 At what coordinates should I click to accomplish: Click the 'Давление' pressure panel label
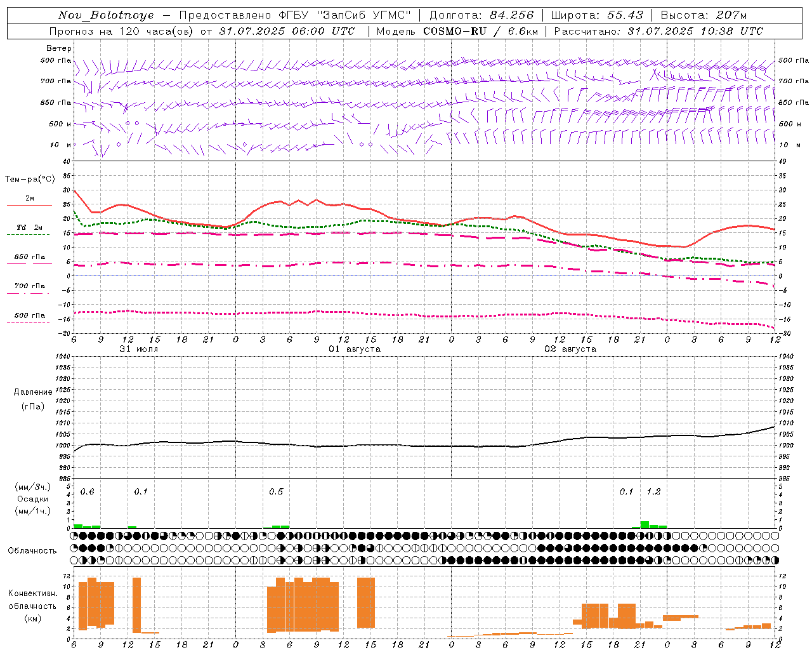(33, 392)
